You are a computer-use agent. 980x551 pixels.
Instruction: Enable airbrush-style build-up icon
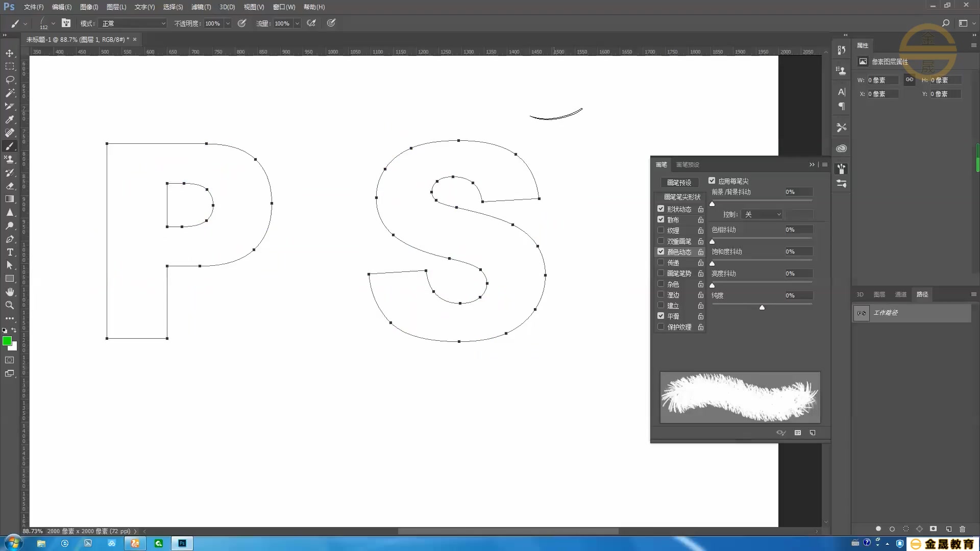(x=311, y=23)
